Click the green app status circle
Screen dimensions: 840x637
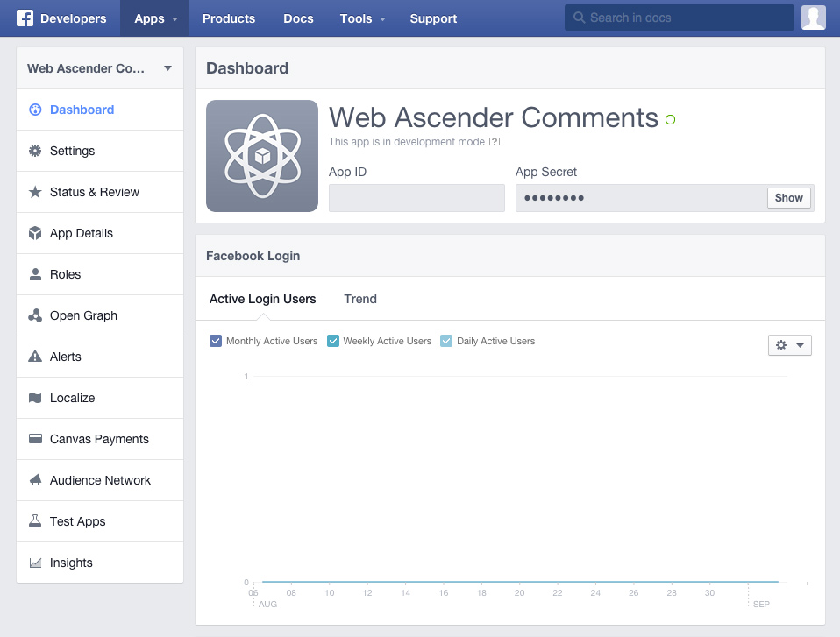pos(670,119)
